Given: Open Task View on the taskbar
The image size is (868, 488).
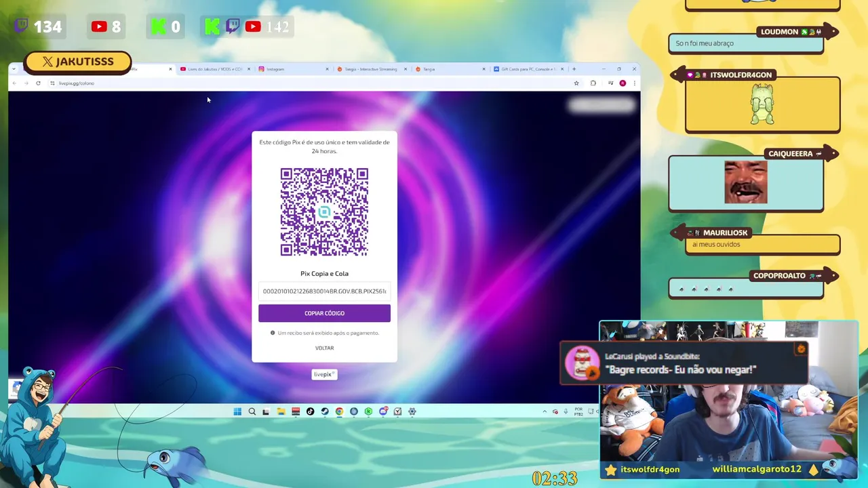Looking at the screenshot, I should tap(266, 411).
